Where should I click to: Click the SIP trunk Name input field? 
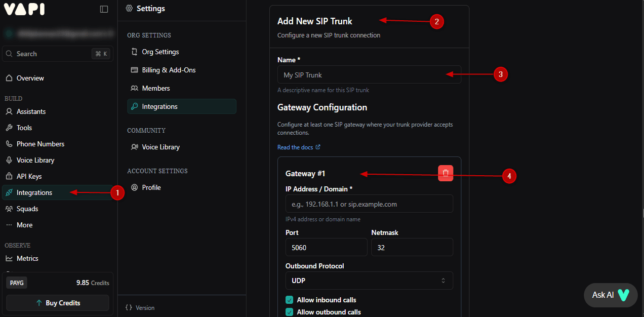point(369,74)
